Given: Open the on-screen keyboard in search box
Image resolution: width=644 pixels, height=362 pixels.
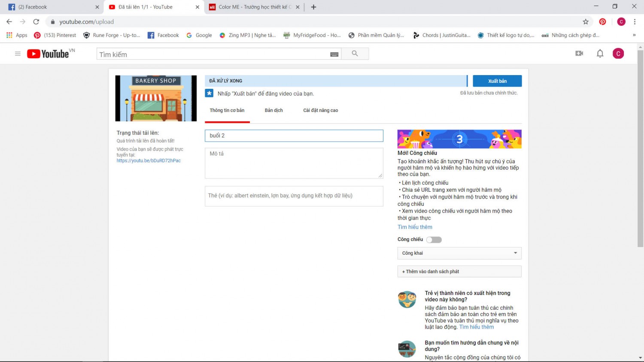Looking at the screenshot, I should pos(334,54).
